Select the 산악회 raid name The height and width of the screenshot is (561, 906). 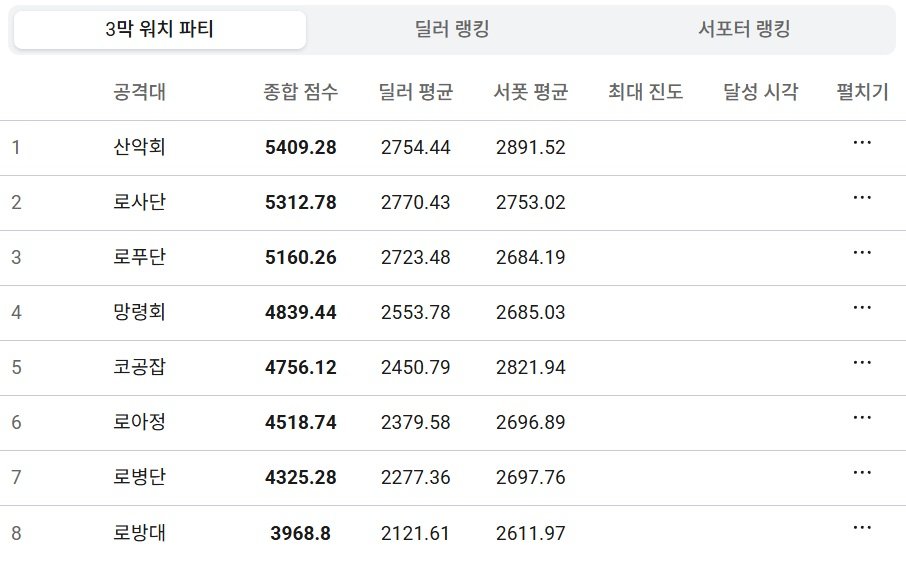140,148
